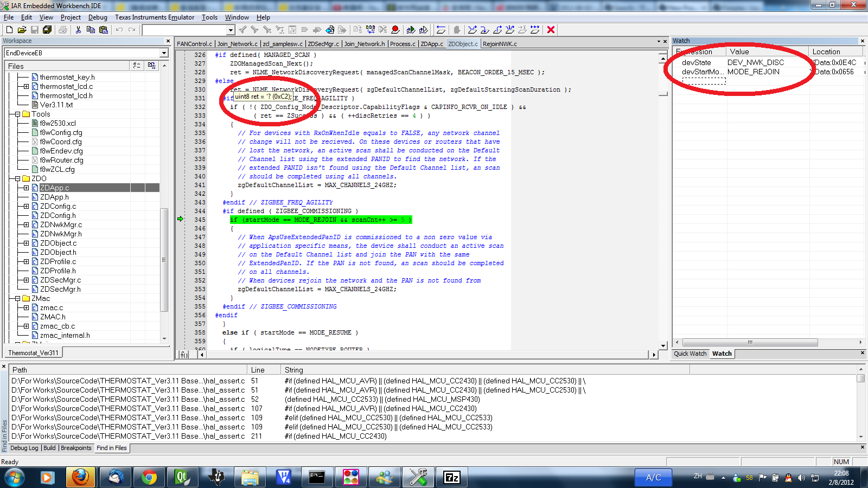Click the Thermostat_Ver311 workspace tab
Image resolution: width=868 pixels, height=488 pixels.
pos(33,353)
